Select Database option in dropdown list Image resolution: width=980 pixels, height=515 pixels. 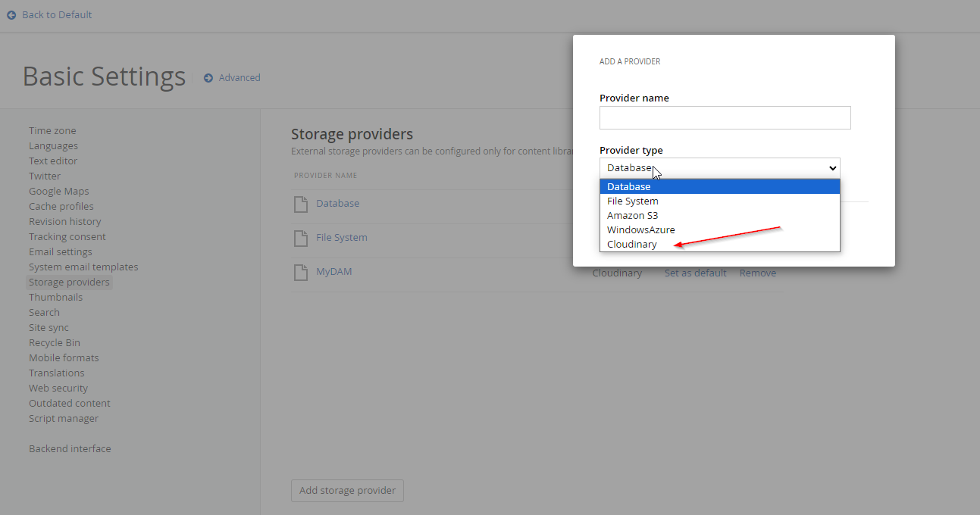tap(720, 187)
